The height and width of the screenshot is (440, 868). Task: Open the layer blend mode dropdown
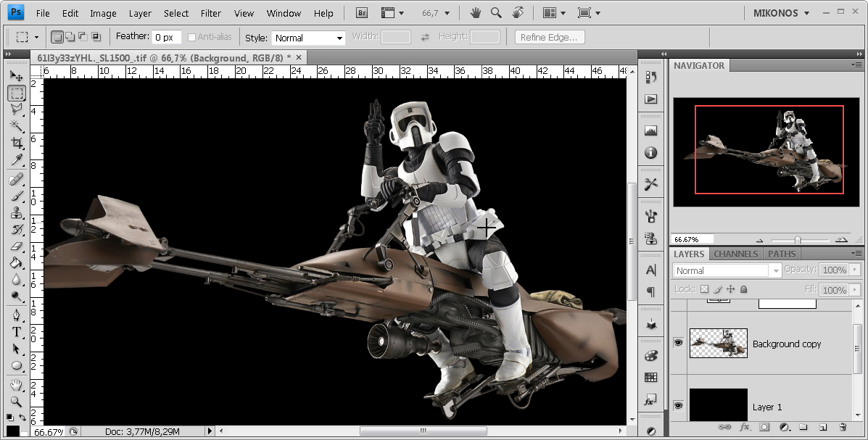coord(727,270)
